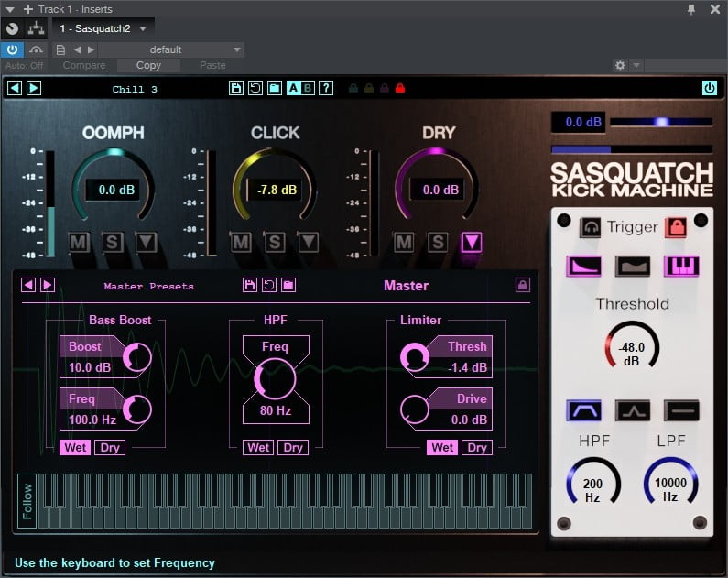The width and height of the screenshot is (728, 578).
Task: Save the Chill 3 preset with disk icon
Action: (x=236, y=89)
